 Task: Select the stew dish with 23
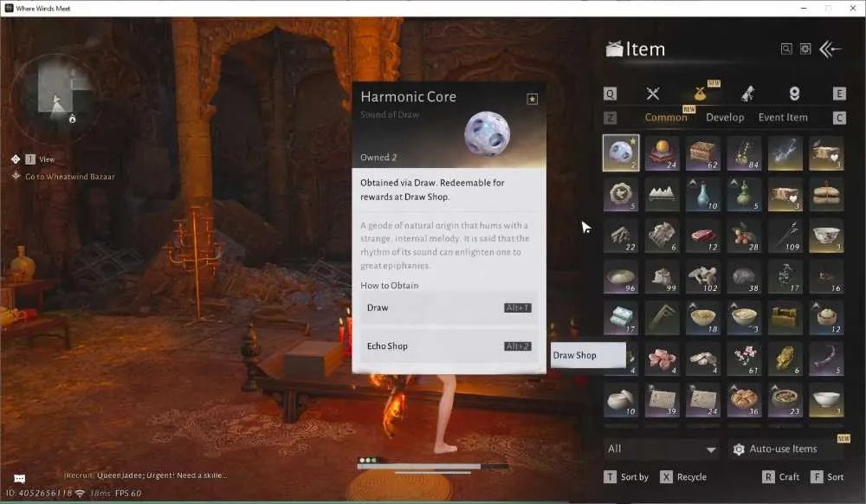tap(785, 400)
